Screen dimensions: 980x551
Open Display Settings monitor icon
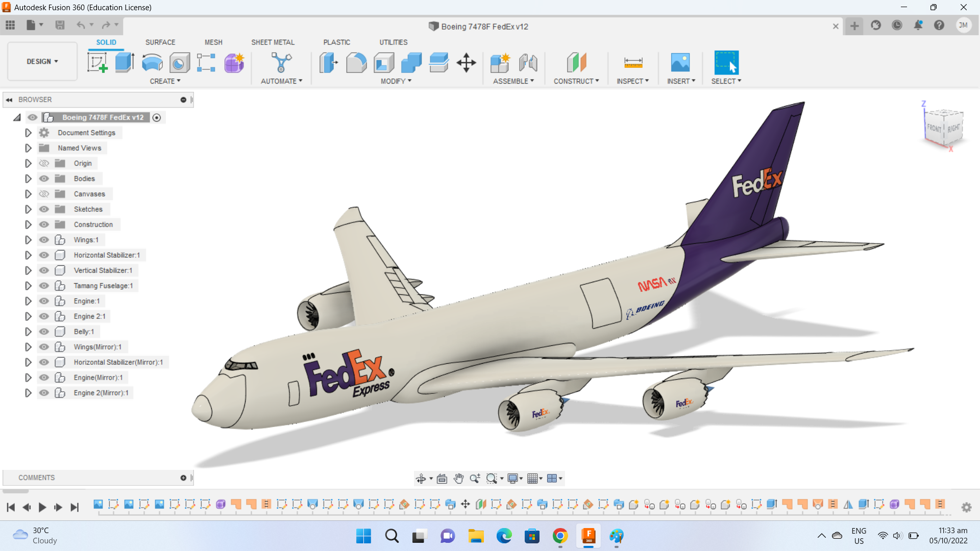[512, 479]
